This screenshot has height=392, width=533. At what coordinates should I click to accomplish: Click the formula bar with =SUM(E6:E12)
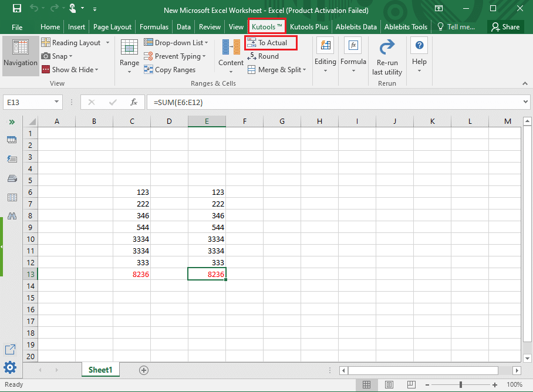[x=335, y=102]
